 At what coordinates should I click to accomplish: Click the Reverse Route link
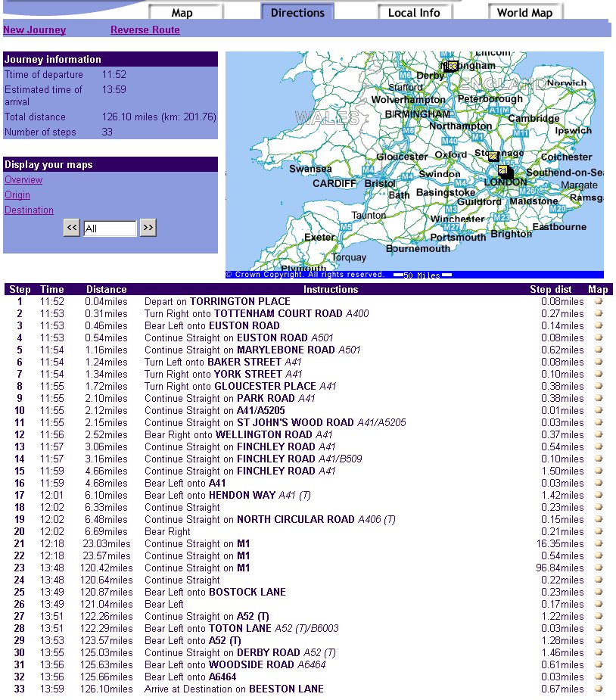click(x=145, y=30)
